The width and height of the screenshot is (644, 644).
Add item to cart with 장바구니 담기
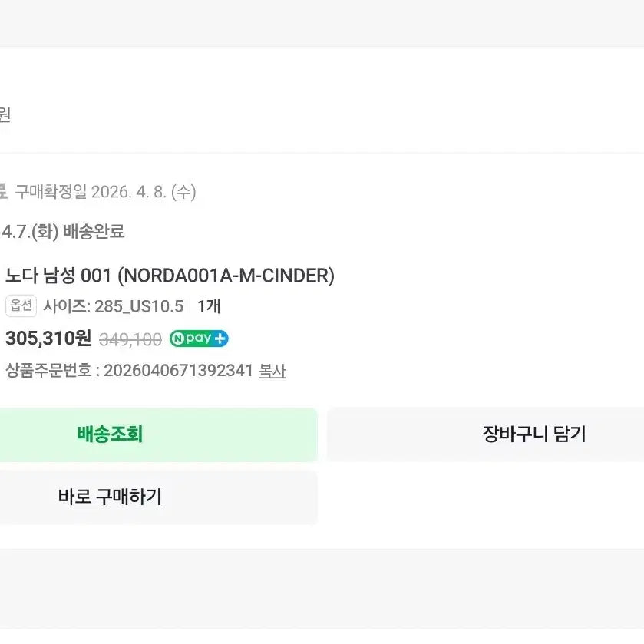tap(485, 434)
